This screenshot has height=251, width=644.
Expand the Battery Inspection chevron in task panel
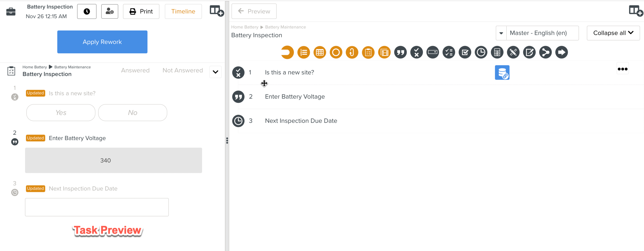(215, 72)
